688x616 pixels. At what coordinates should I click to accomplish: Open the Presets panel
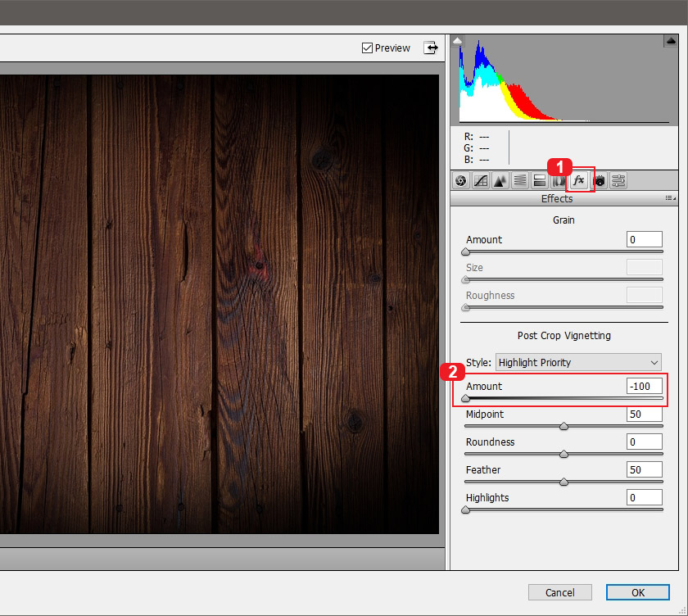click(618, 180)
